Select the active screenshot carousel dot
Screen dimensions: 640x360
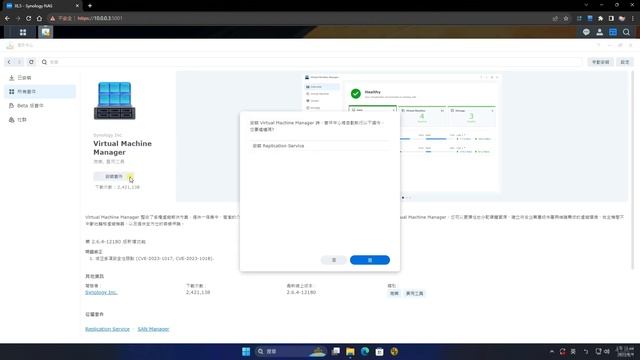click(403, 198)
